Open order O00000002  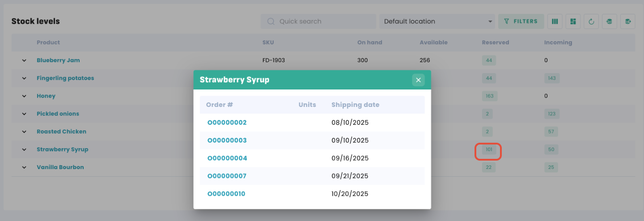coord(227,123)
